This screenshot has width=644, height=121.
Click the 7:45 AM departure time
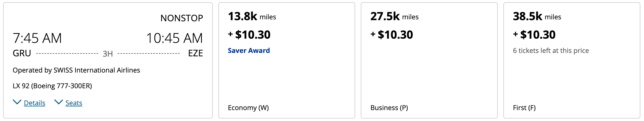click(x=37, y=38)
